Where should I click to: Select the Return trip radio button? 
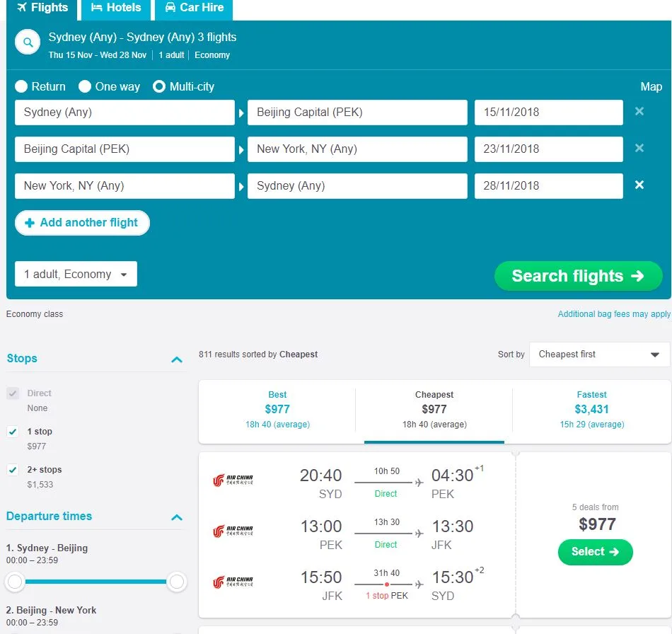pos(21,86)
